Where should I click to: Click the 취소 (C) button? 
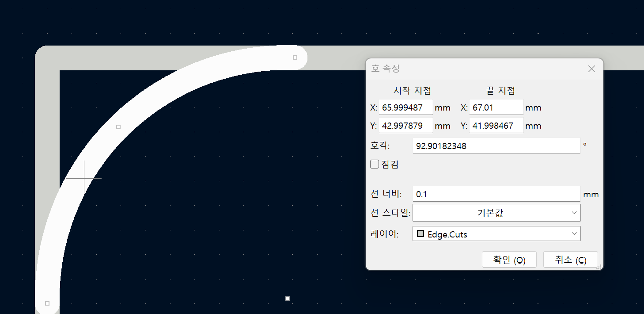[571, 260]
